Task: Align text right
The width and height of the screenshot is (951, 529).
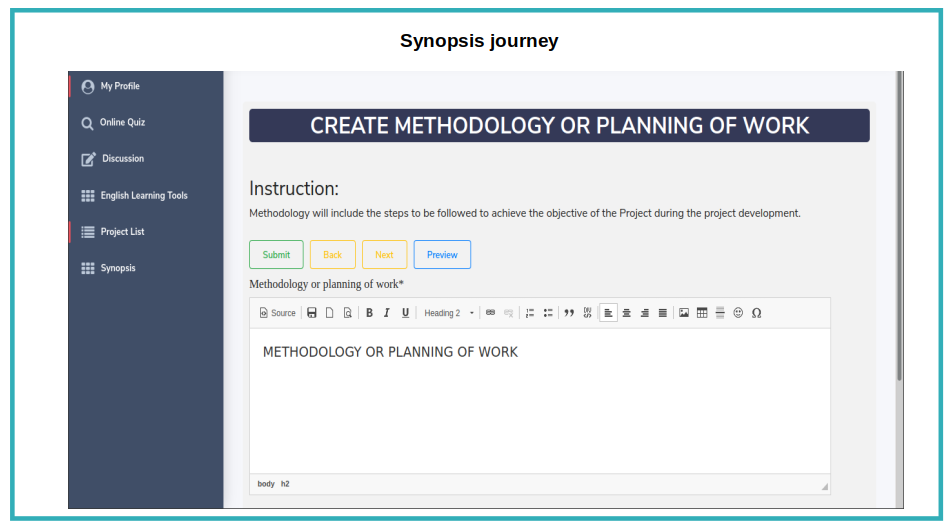Action: (x=645, y=313)
